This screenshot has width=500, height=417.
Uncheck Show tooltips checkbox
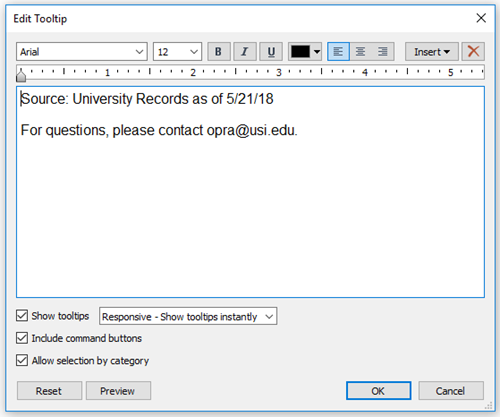click(x=22, y=315)
